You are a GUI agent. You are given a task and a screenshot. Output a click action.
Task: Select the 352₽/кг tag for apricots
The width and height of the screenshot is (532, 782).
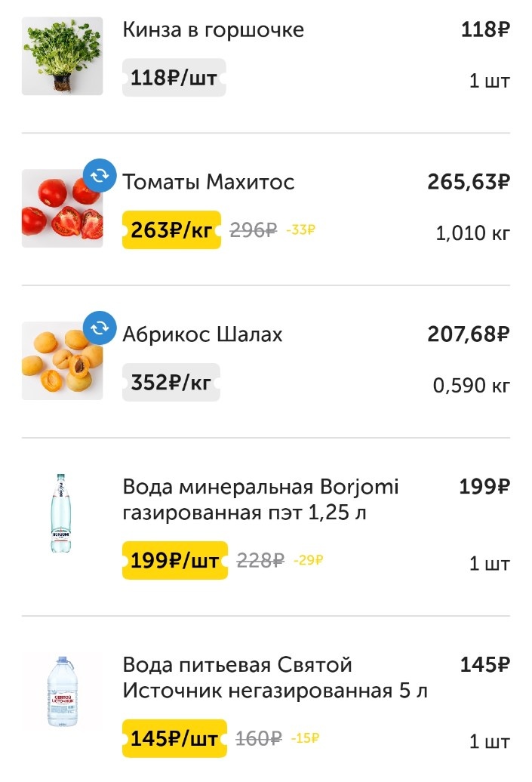tap(169, 382)
